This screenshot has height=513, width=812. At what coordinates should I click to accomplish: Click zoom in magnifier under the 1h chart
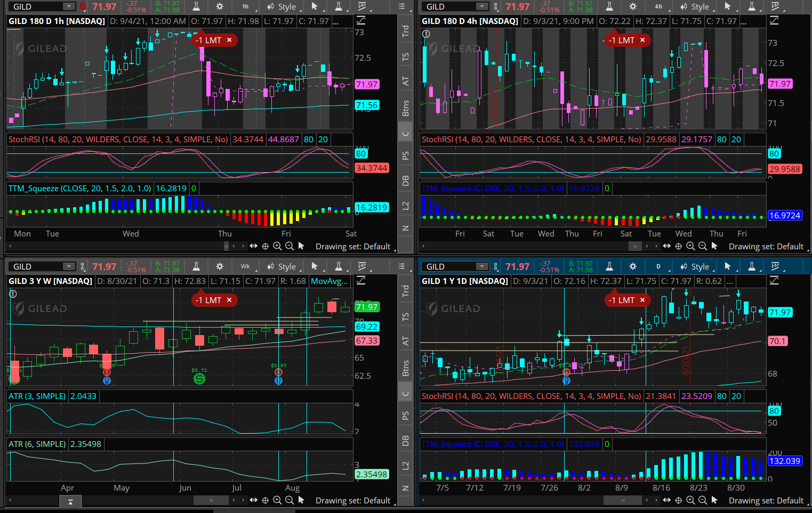[x=277, y=246]
